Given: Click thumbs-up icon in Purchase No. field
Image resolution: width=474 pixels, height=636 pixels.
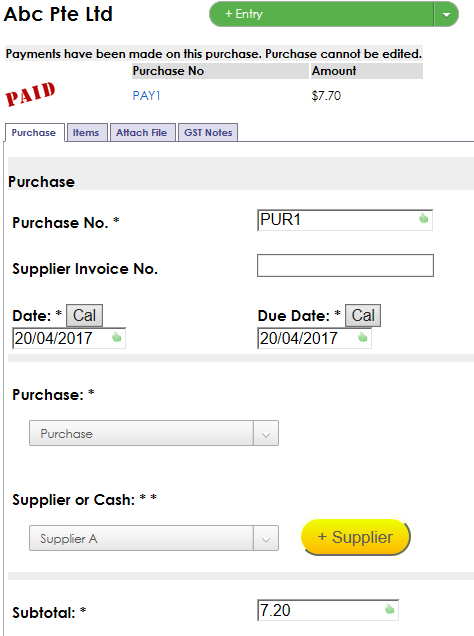Looking at the screenshot, I should pyautogui.click(x=423, y=218).
